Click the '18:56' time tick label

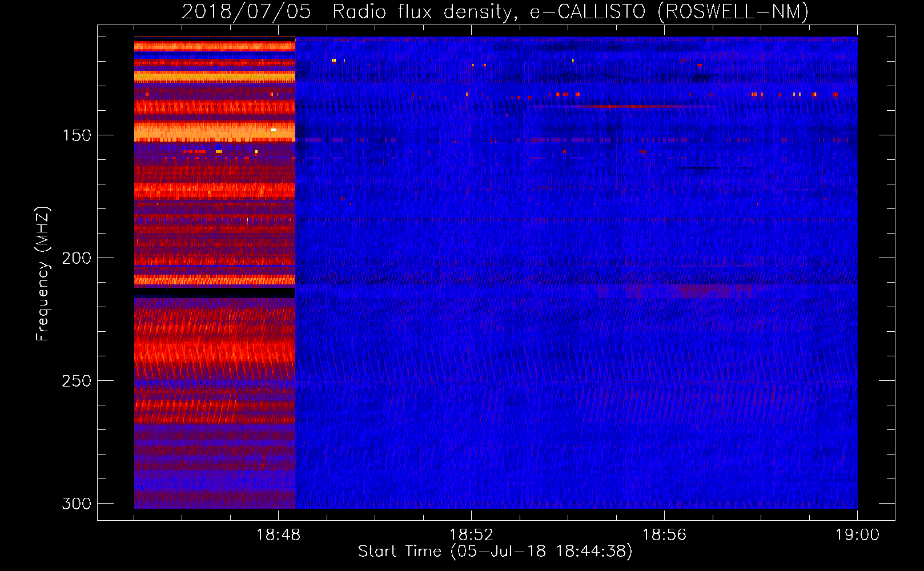point(664,535)
